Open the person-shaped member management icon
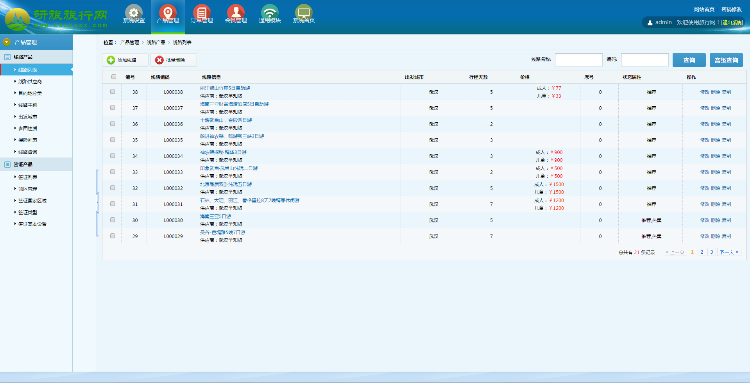 [x=236, y=12]
